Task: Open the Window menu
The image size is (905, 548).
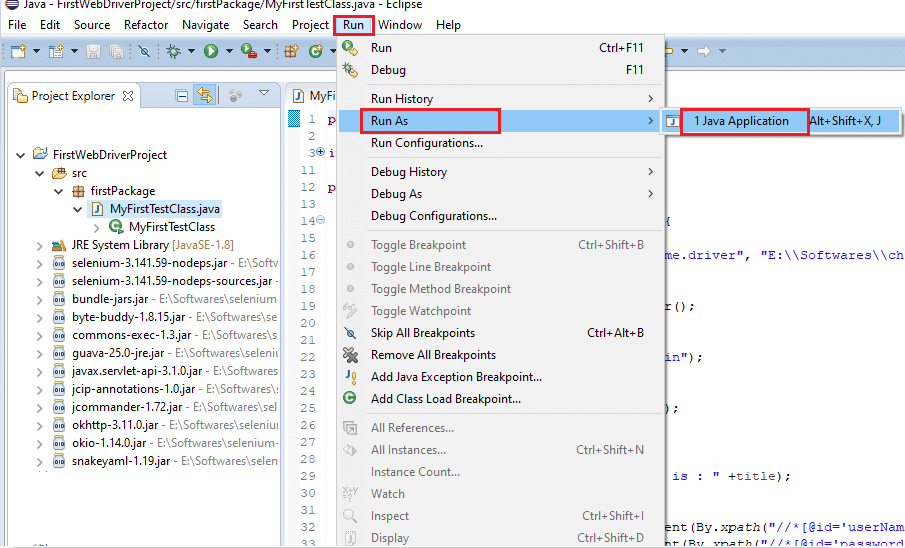Action: point(400,25)
